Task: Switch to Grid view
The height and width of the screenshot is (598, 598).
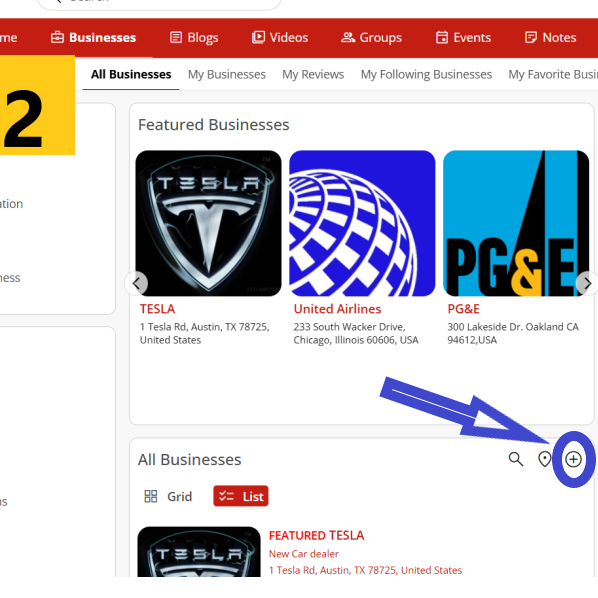Action: point(168,496)
